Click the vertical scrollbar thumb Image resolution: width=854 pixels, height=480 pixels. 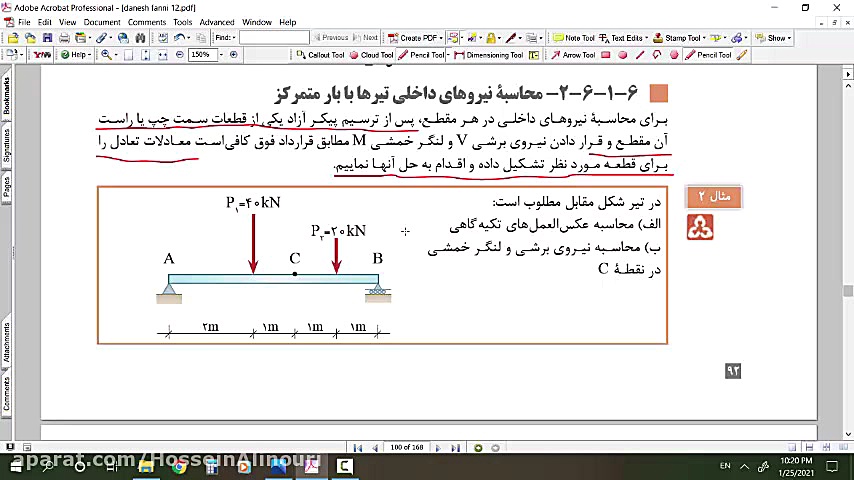pos(847,291)
